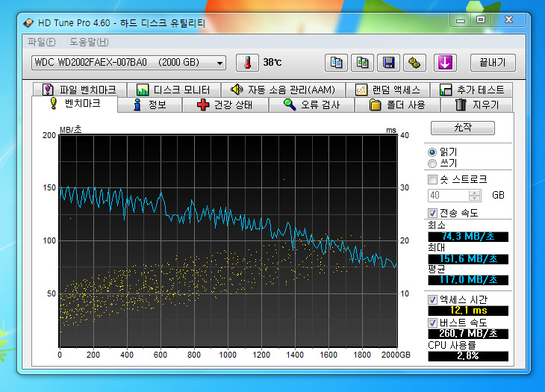The width and height of the screenshot is (545, 392).
Task: Toggle the 엑세스 시간 checkbox
Action: tap(432, 299)
